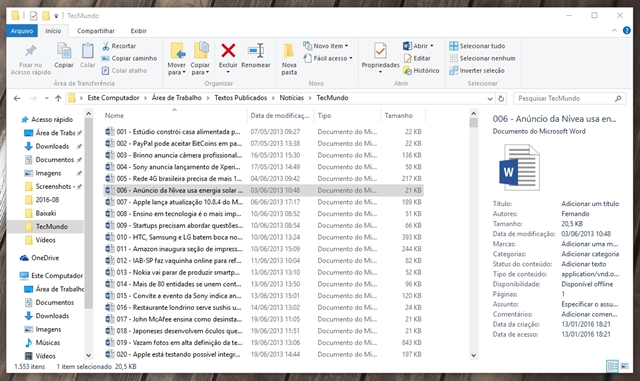Image resolution: width=640 pixels, height=381 pixels.
Task: Click the Copiar ribbon icon
Action: [64, 51]
